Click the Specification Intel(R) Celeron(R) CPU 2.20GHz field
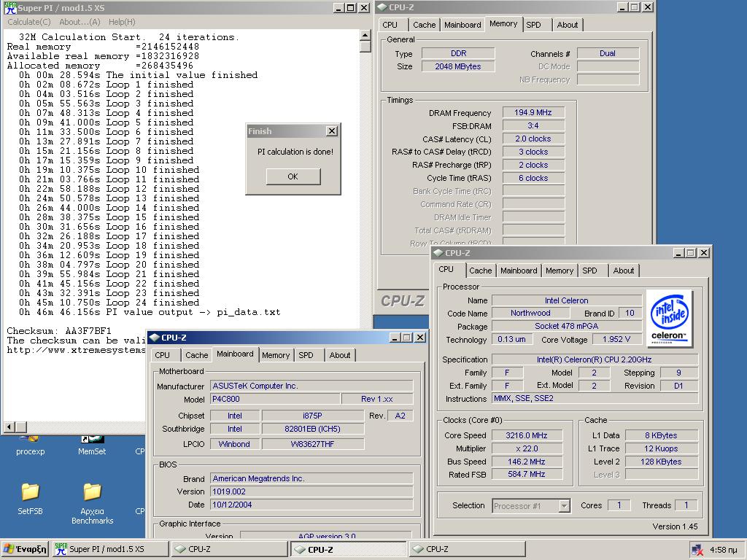Image resolution: width=747 pixels, height=560 pixels. coord(595,359)
